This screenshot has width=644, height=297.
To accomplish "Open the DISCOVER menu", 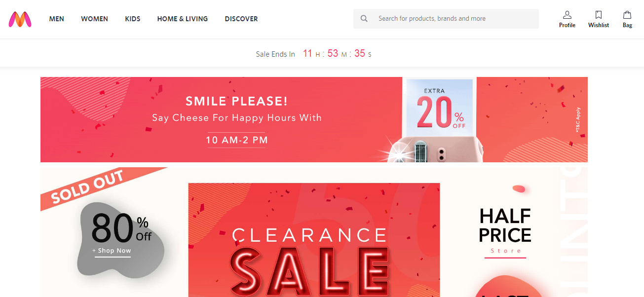I will (x=241, y=19).
